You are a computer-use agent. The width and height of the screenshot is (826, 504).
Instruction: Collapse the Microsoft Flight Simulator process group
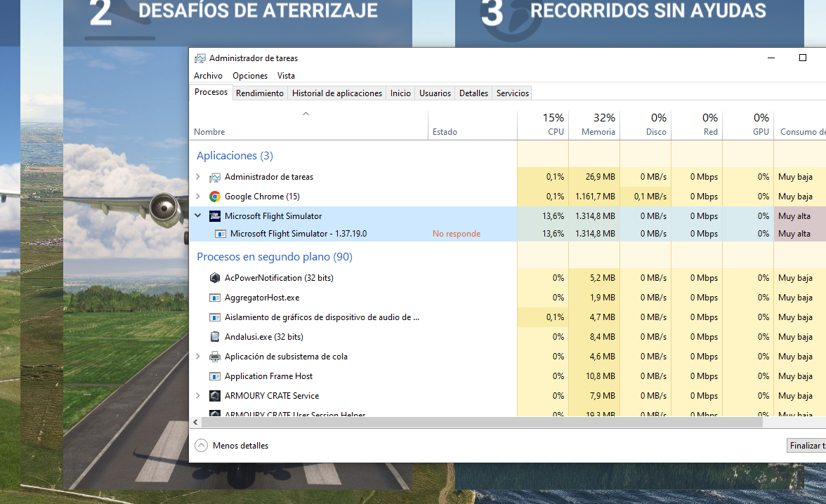198,215
